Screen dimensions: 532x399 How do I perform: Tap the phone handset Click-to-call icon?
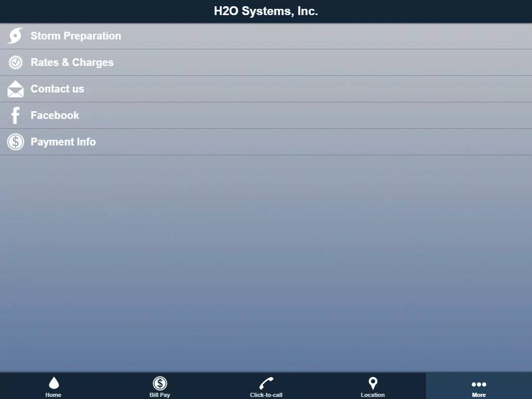click(266, 383)
